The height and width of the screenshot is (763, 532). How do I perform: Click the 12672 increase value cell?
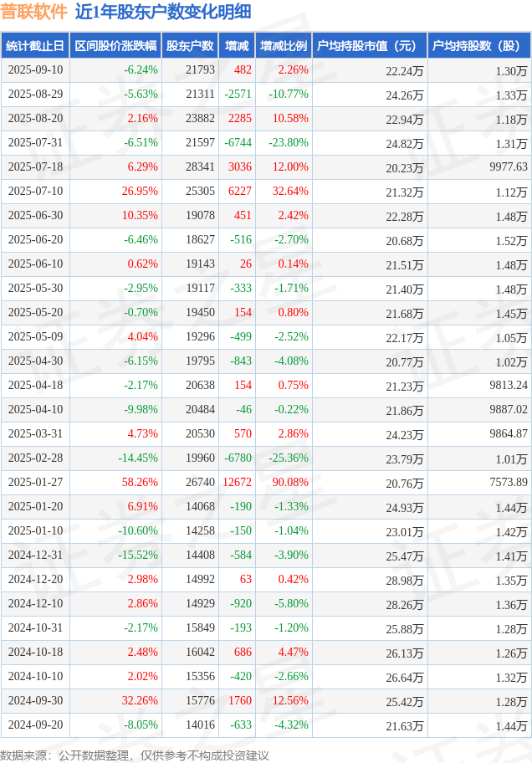[x=237, y=482]
